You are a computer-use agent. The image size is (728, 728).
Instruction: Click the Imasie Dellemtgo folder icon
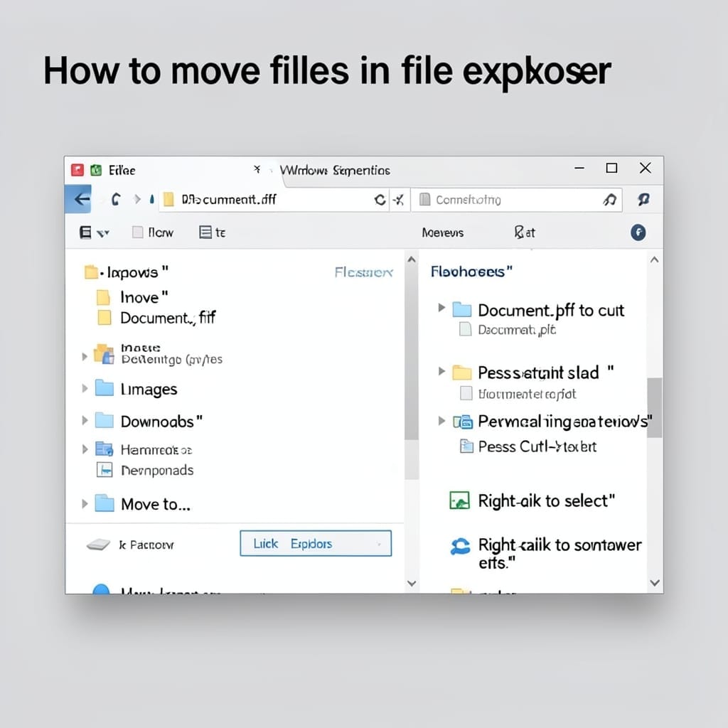pos(104,354)
